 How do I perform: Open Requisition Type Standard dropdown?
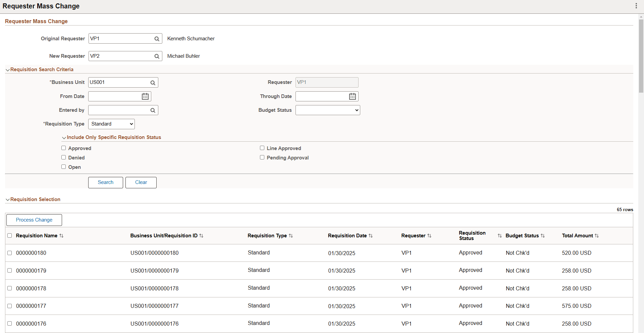111,124
